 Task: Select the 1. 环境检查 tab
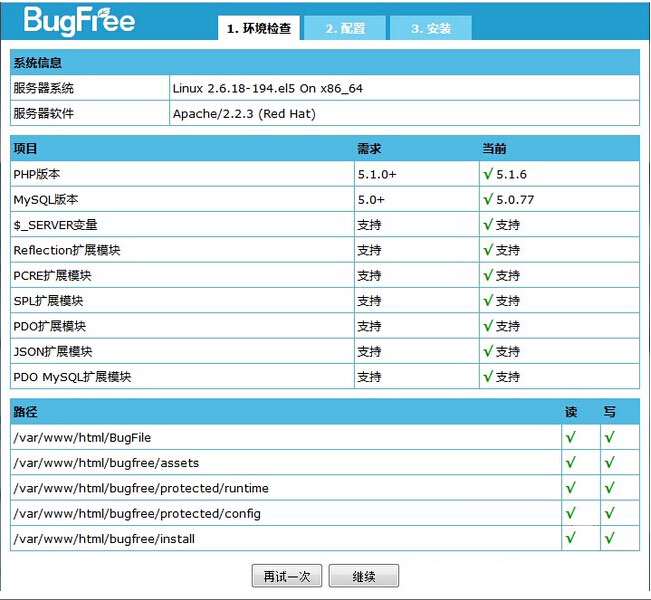tap(258, 29)
